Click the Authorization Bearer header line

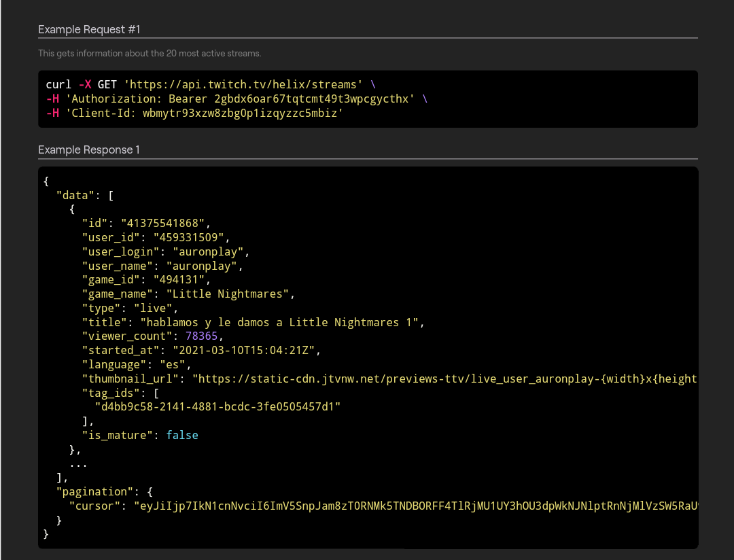point(237,99)
